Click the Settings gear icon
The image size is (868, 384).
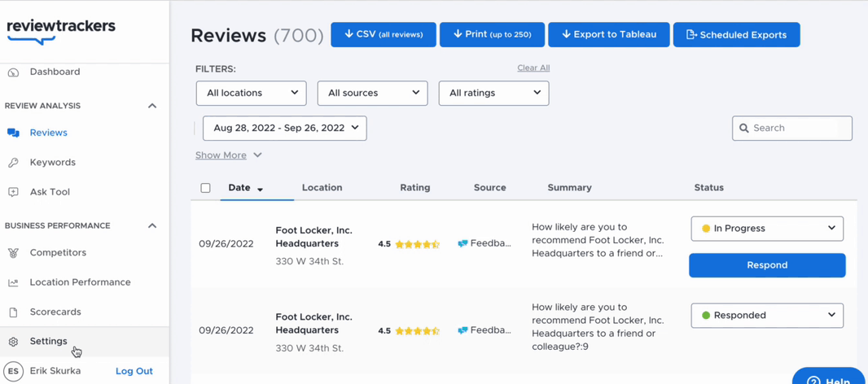[x=13, y=342]
